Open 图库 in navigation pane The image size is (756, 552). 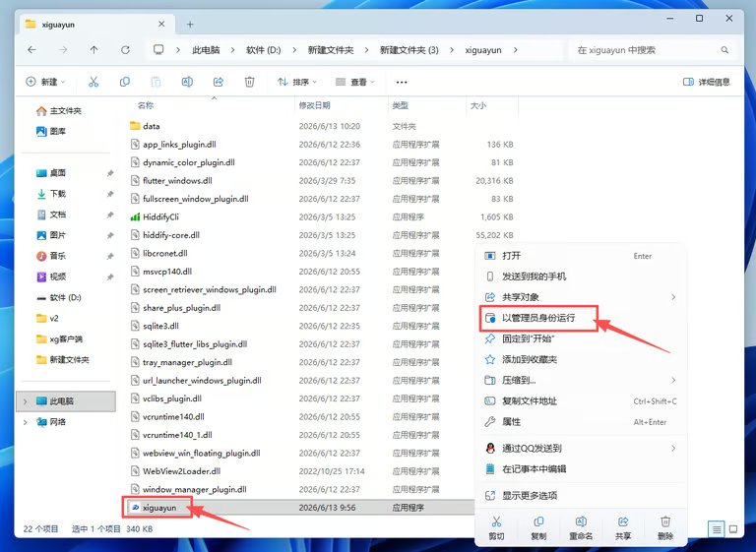point(51,131)
